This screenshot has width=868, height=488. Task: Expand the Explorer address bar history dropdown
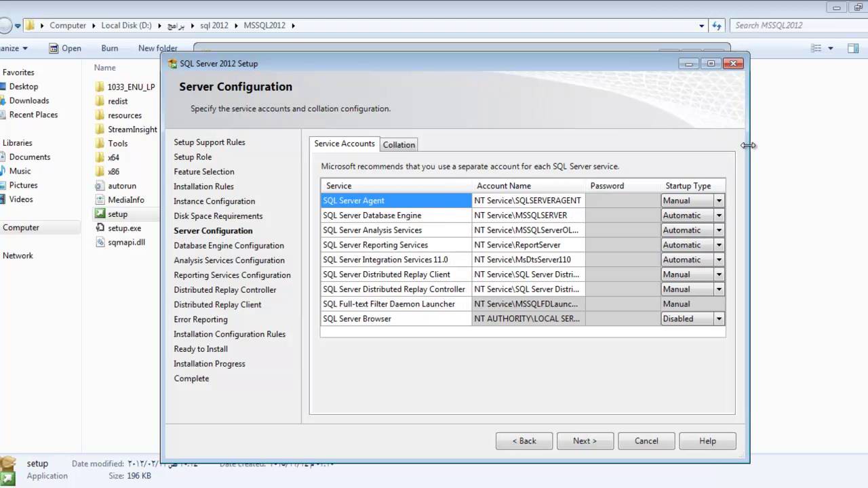[x=702, y=26]
